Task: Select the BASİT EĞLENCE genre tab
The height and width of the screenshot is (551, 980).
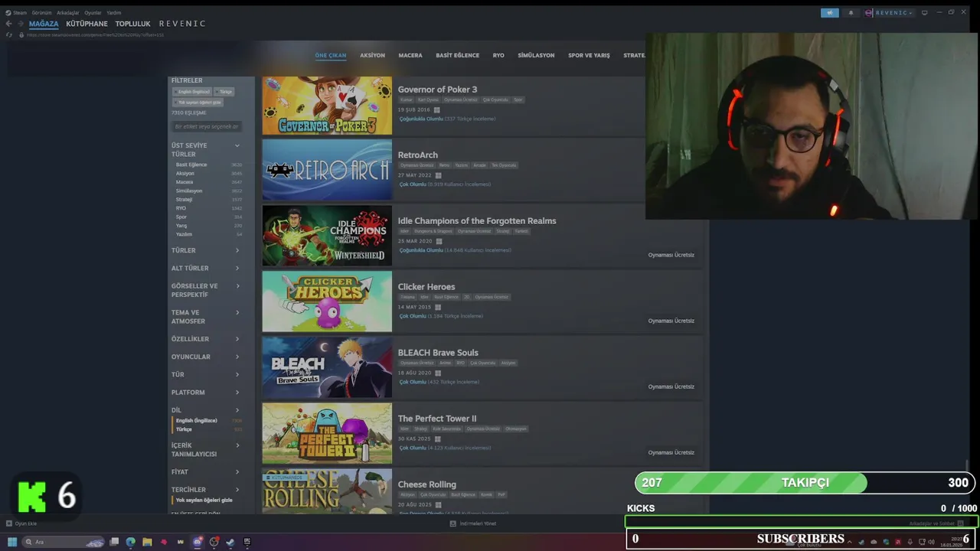Action: 458,55
